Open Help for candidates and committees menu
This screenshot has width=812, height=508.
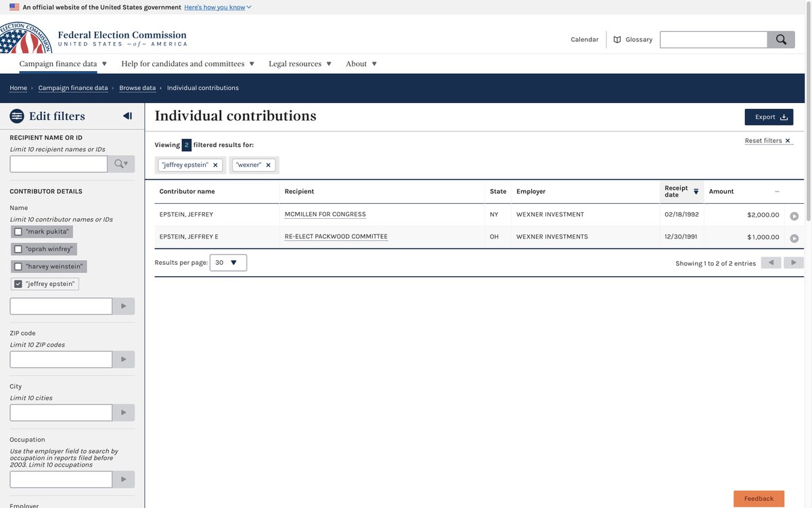[187, 64]
